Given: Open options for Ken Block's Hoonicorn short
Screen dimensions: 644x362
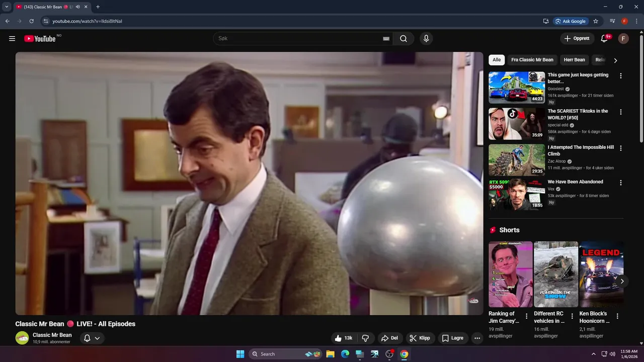Looking at the screenshot, I should [x=617, y=316].
